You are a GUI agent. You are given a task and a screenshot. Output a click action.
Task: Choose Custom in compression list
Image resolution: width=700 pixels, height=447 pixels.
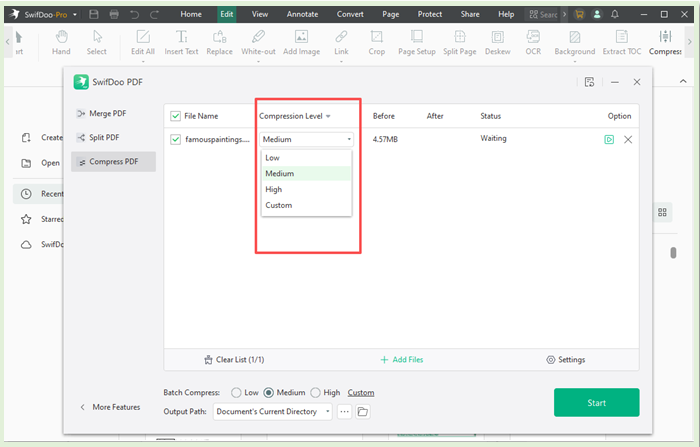click(x=306, y=205)
